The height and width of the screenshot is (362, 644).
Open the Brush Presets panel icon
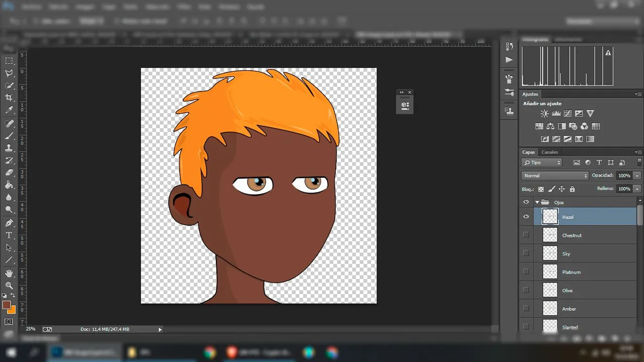coord(509,79)
